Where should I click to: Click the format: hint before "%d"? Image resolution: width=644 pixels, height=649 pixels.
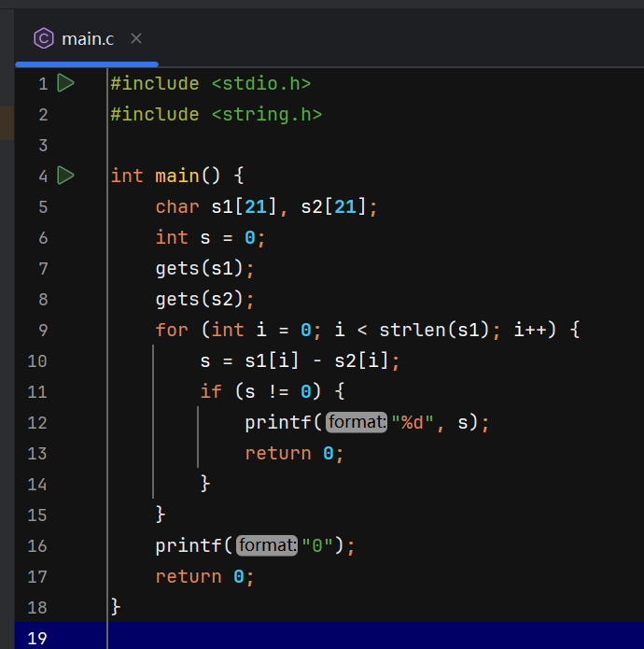(x=357, y=423)
